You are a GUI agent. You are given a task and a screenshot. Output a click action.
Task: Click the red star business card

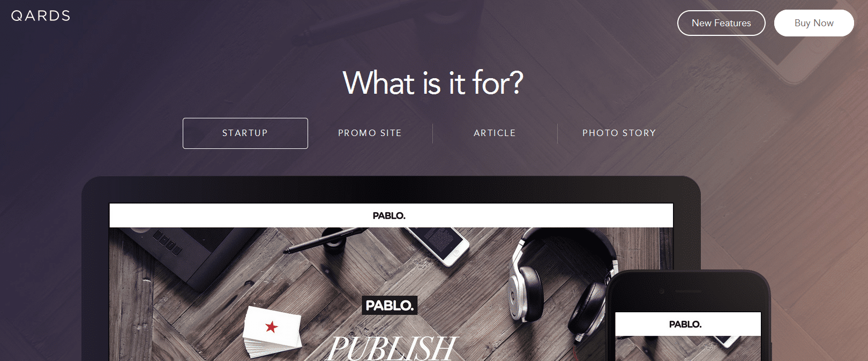click(x=272, y=332)
